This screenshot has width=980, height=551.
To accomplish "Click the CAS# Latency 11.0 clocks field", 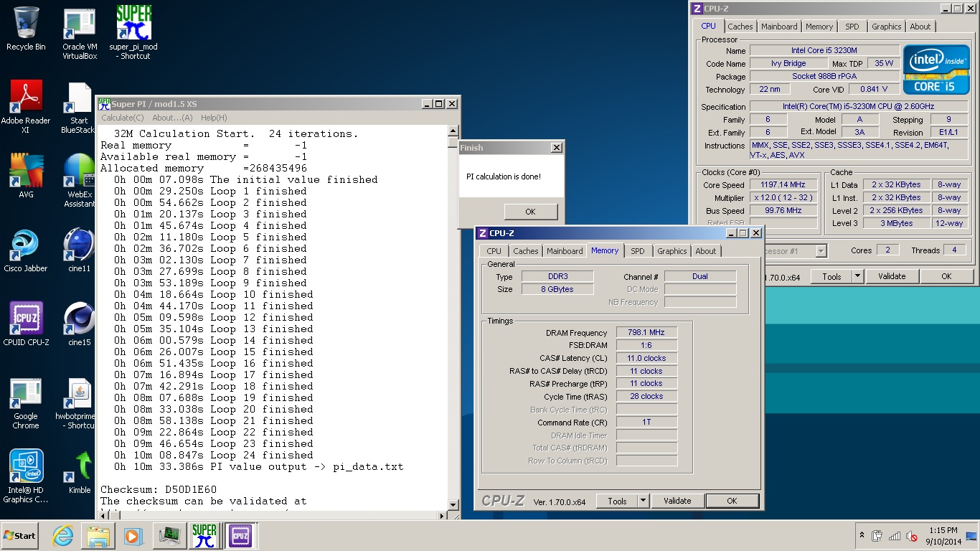I will click(646, 358).
